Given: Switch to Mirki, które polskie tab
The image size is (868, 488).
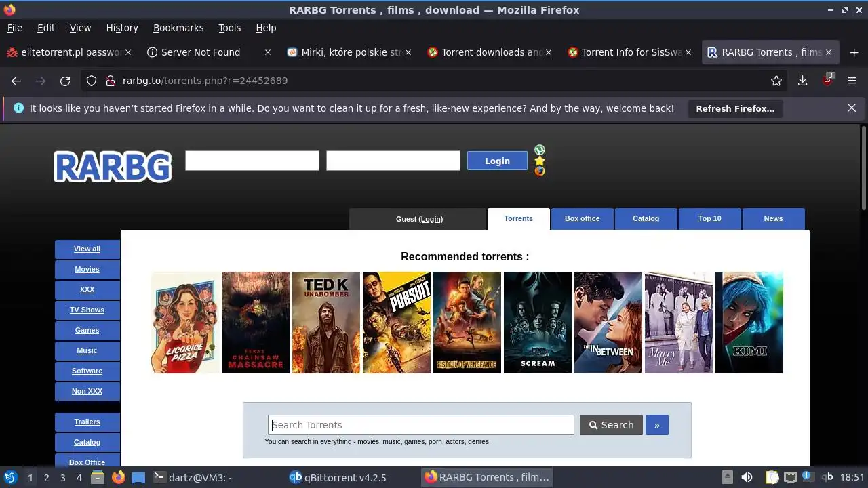Looking at the screenshot, I should pyautogui.click(x=349, y=52).
